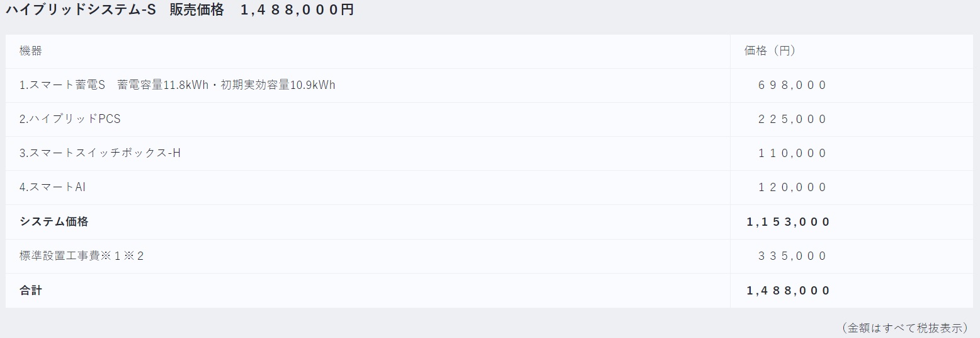Select the スマートスイッチボックス-H row label
Viewport: 980px width, 338px height.
click(100, 153)
